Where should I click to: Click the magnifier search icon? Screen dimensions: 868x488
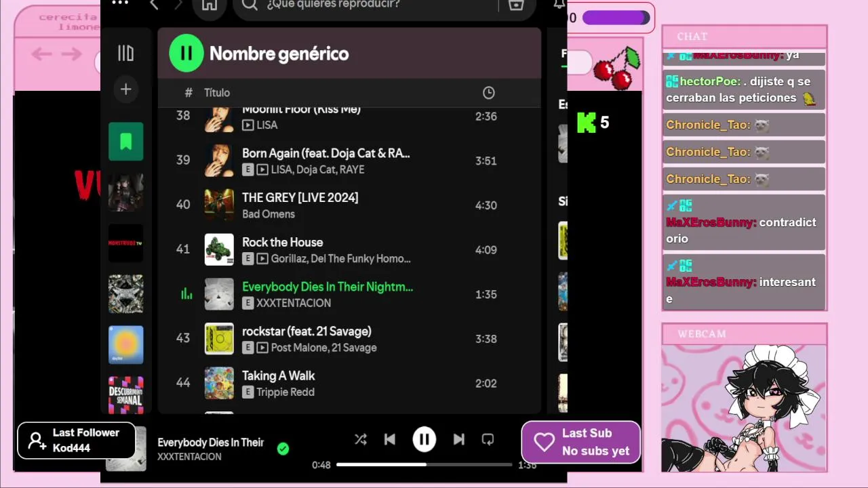point(250,5)
